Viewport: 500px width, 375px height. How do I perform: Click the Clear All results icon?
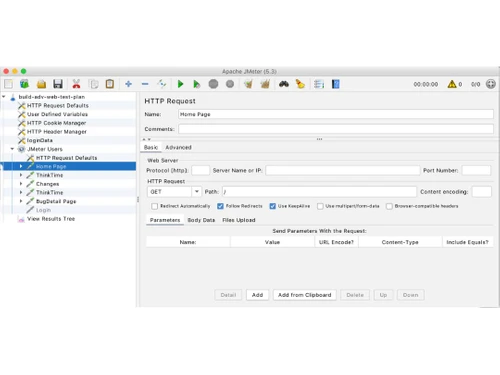(265, 84)
